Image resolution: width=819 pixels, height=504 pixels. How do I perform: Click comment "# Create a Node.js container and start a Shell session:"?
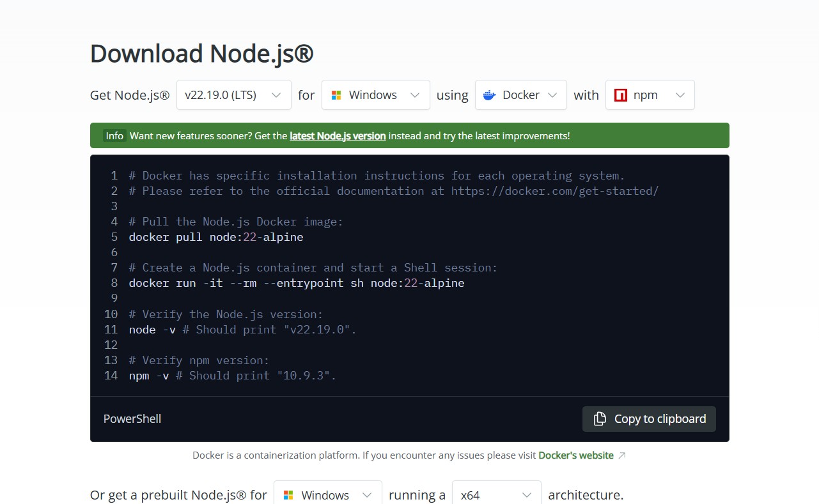click(x=313, y=268)
